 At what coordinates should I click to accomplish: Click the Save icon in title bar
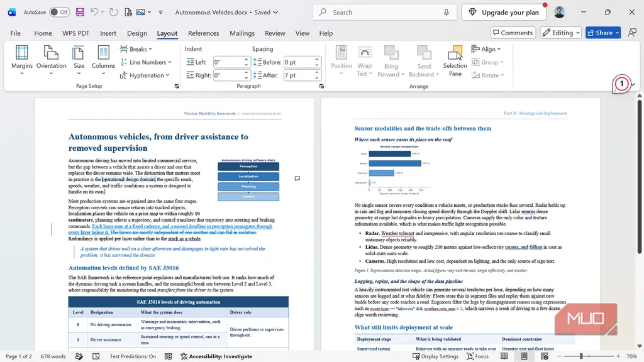[80, 13]
